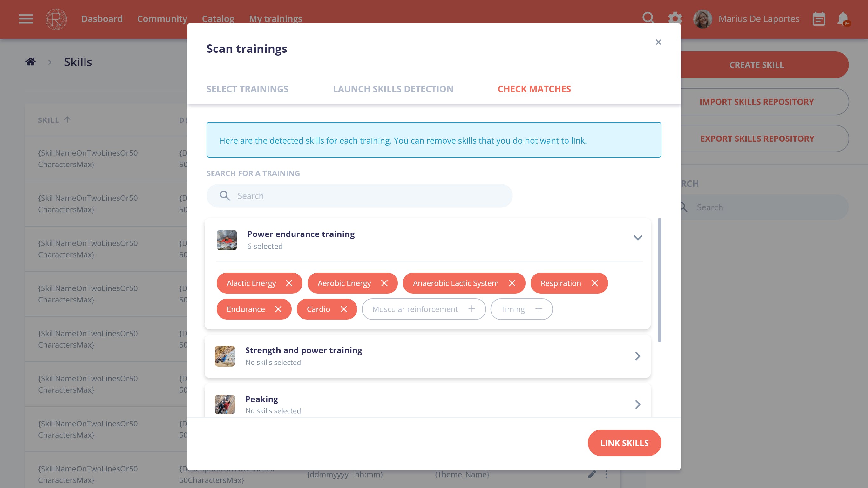This screenshot has width=868, height=488.
Task: Open the notifications bell
Action: click(x=843, y=19)
